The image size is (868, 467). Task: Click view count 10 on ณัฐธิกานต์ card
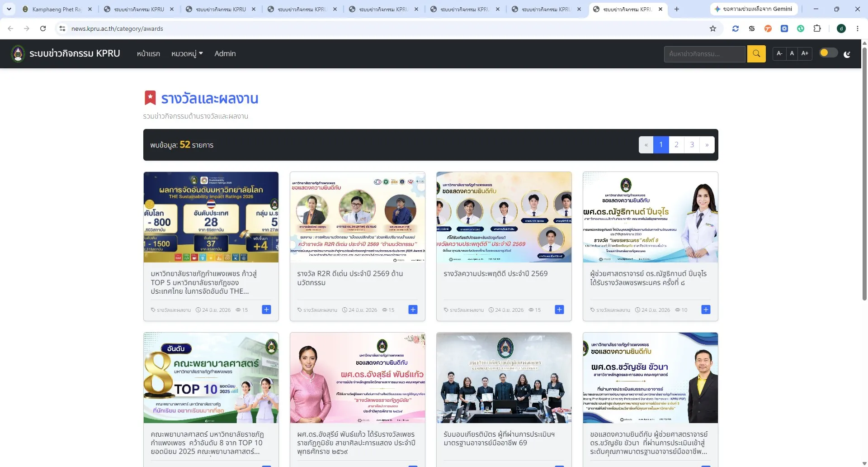click(681, 310)
